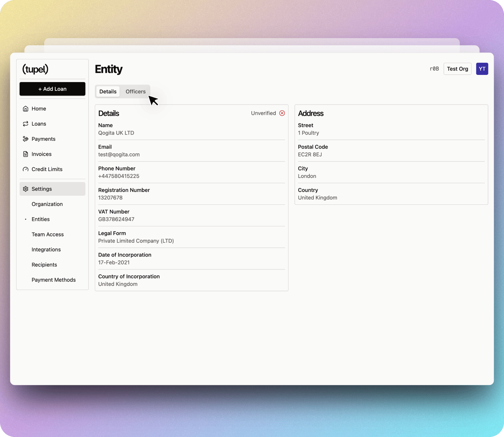504x437 pixels.
Task: Open the Test Org organization switcher
Action: click(x=457, y=69)
